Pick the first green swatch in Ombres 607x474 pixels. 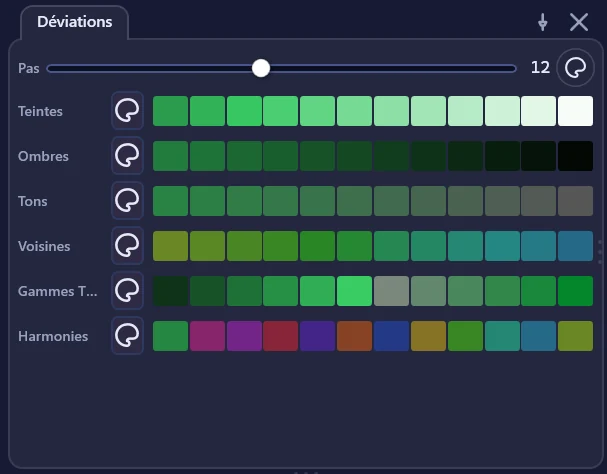(x=170, y=156)
